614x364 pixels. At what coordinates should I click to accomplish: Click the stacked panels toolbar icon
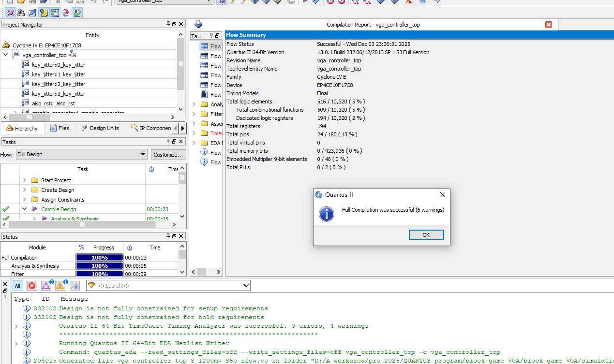tap(55, 13)
